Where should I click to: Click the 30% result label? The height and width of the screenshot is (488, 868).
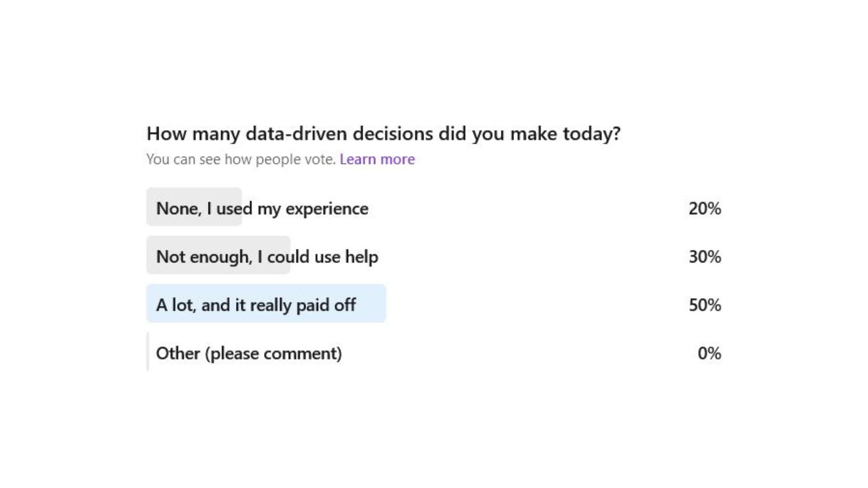(x=704, y=257)
